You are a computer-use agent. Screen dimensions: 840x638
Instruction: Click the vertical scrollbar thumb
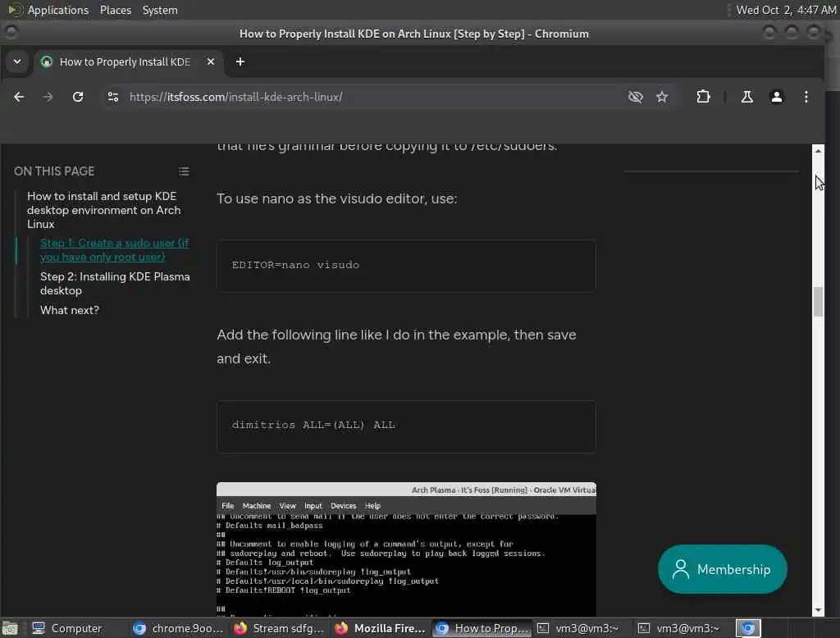coord(818,302)
